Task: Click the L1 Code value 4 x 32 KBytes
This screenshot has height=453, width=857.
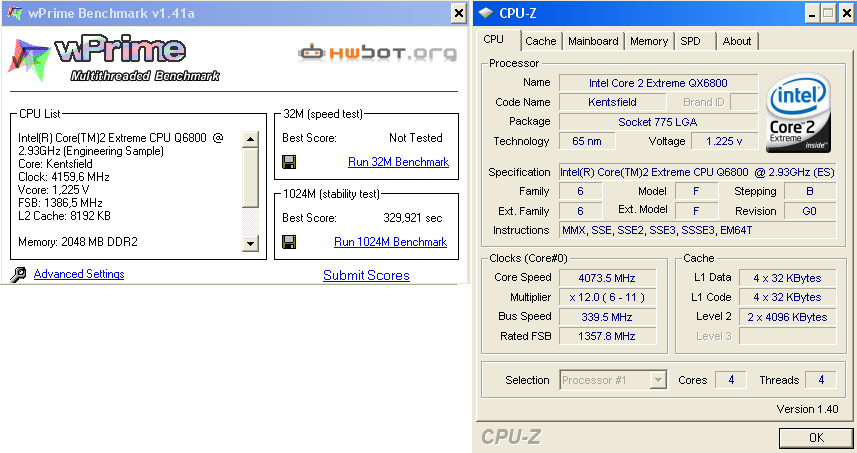Action: pyautogui.click(x=788, y=297)
